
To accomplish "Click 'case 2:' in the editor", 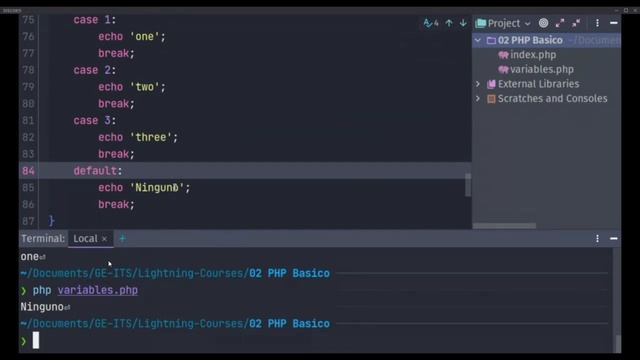I will pyautogui.click(x=95, y=70).
